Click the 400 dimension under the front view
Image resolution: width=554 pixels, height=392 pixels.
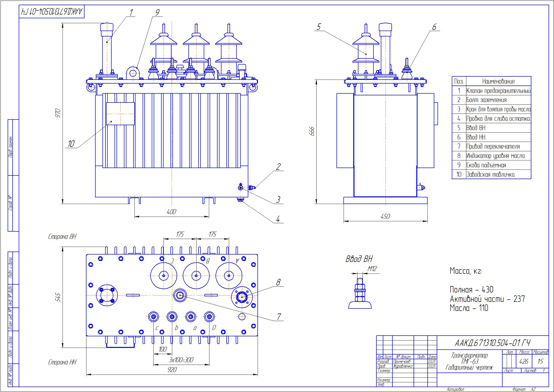171,212
